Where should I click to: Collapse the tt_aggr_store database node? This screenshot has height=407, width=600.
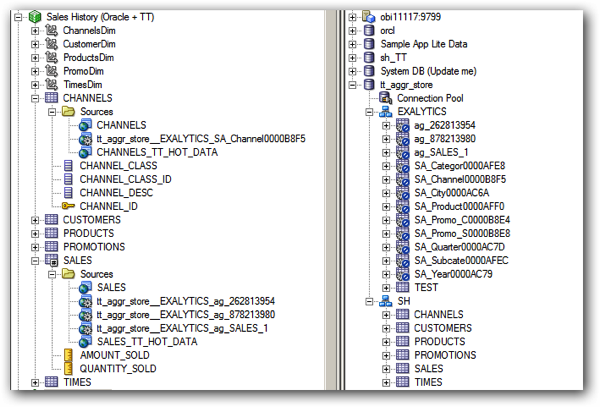point(352,85)
